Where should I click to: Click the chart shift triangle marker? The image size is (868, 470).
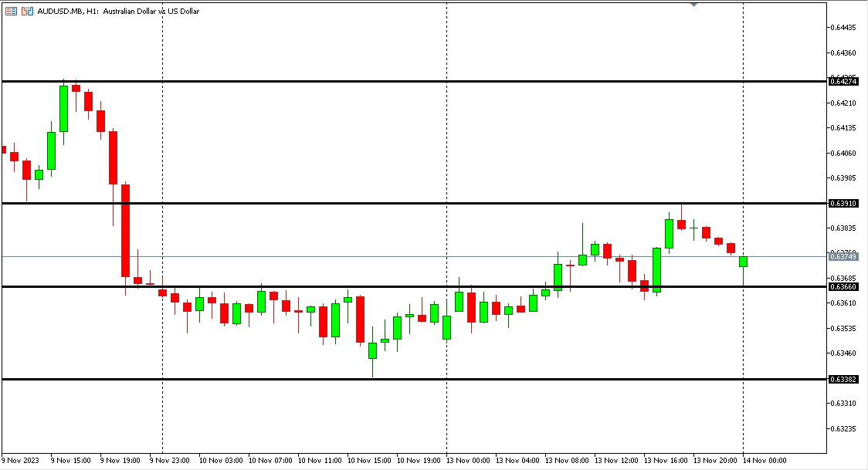pyautogui.click(x=693, y=5)
